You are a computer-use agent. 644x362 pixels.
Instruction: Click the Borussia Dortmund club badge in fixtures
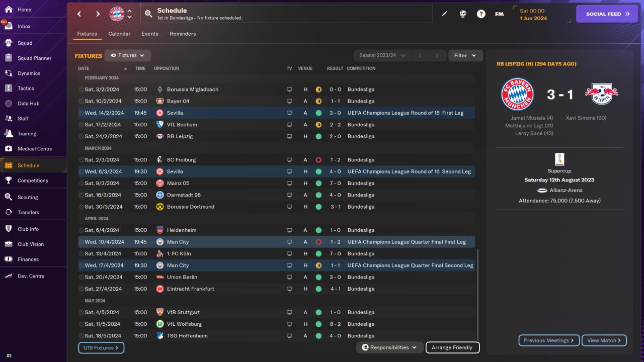(160, 207)
